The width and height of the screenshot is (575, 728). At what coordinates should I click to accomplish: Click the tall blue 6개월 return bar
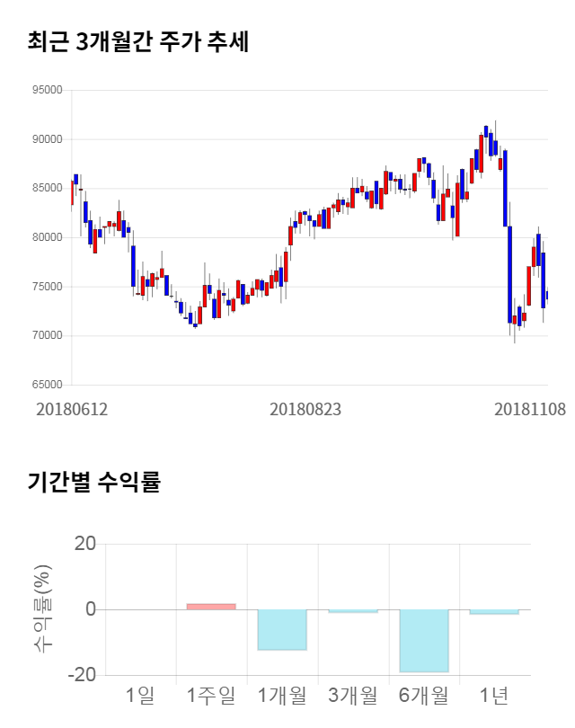tap(424, 641)
